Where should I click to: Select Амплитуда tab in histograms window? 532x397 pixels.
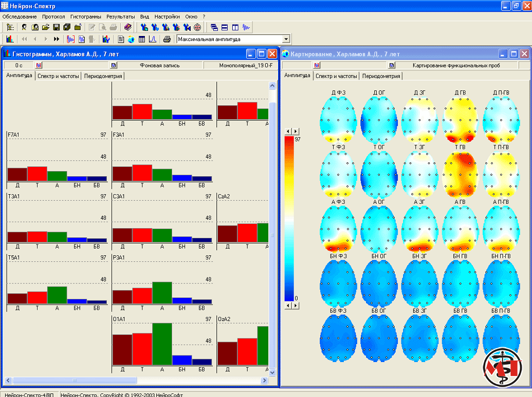[x=20, y=75]
